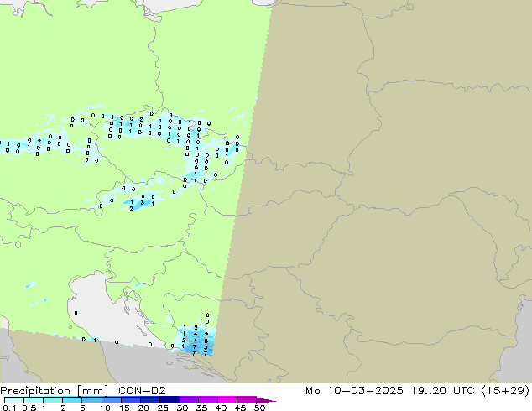Click the above-50 mm arrow legend tip
This screenshot has height=411, width=532.
[x=266, y=400]
